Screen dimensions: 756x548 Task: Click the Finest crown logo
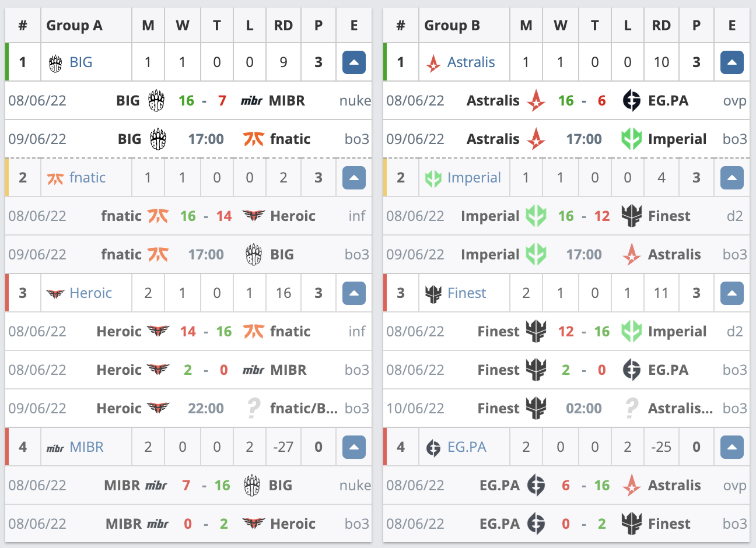(x=432, y=293)
